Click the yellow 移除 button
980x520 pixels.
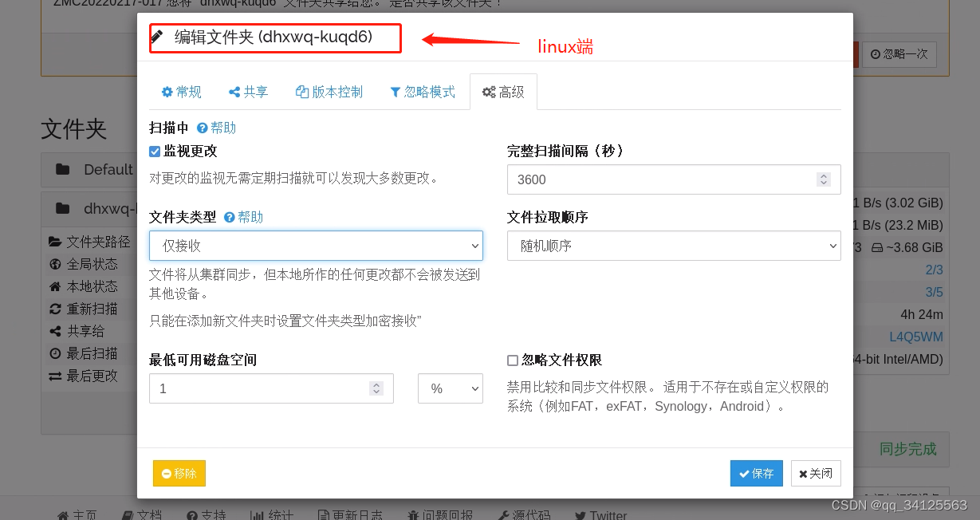179,473
